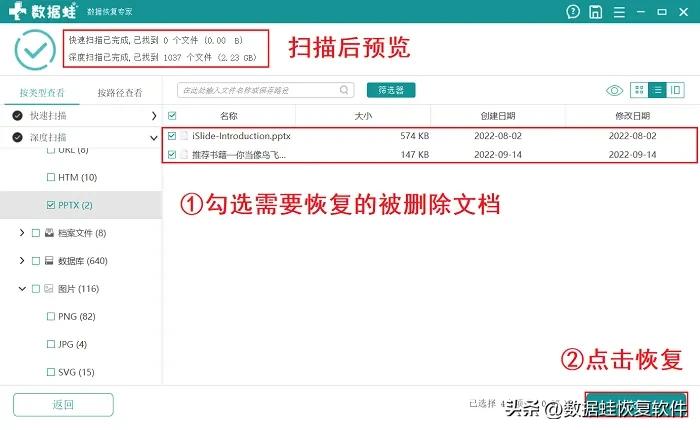Expand the 数据库 (640) tree node
The width and height of the screenshot is (700, 430).
pos(21,260)
